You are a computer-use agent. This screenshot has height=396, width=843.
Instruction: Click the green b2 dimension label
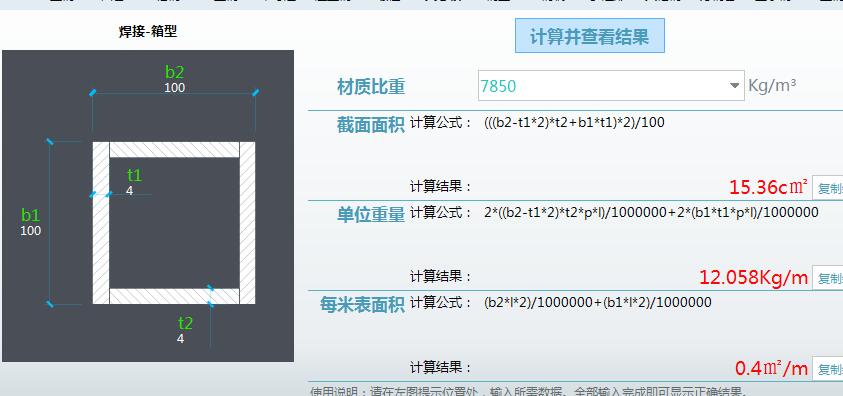coord(175,72)
